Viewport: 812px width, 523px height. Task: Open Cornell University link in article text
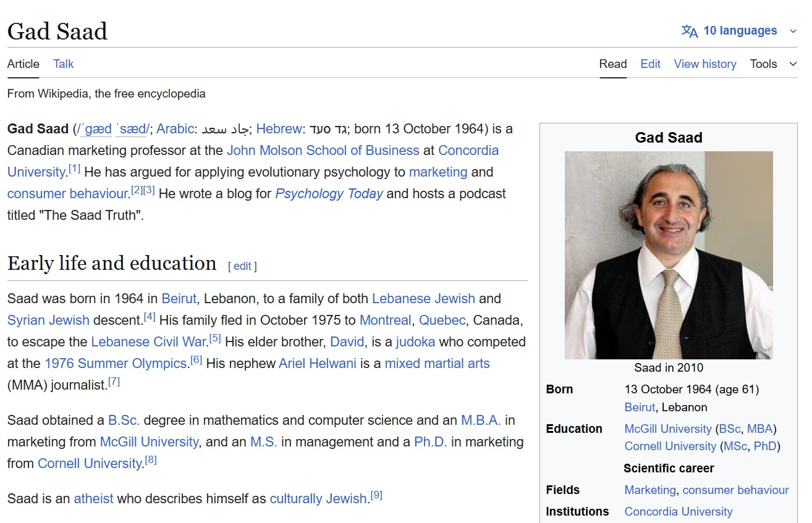(90, 464)
